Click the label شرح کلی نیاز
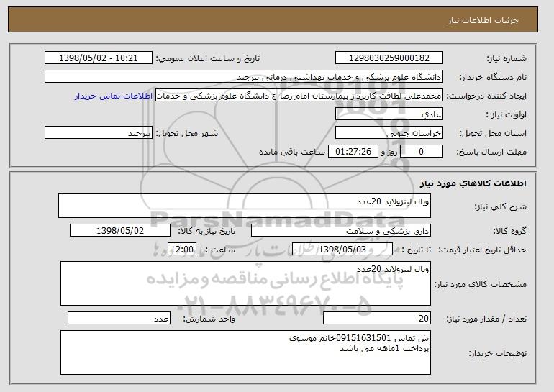The image size is (554, 392). pyautogui.click(x=500, y=206)
